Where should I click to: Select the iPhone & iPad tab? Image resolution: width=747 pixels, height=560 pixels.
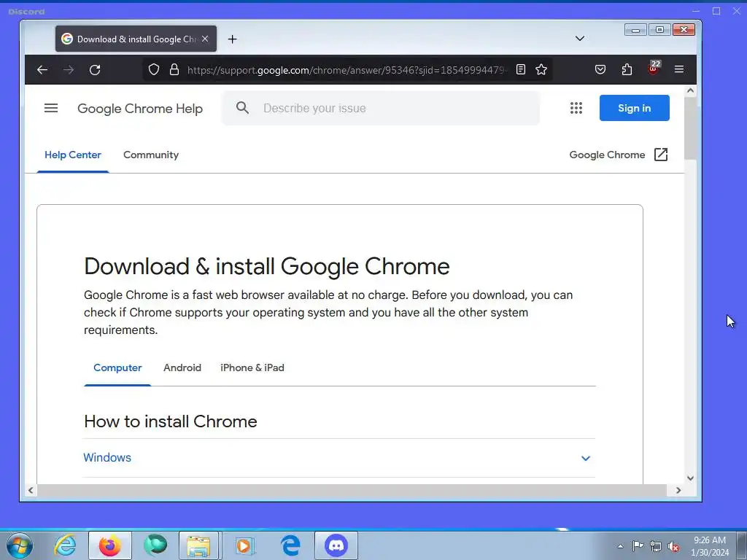(252, 367)
